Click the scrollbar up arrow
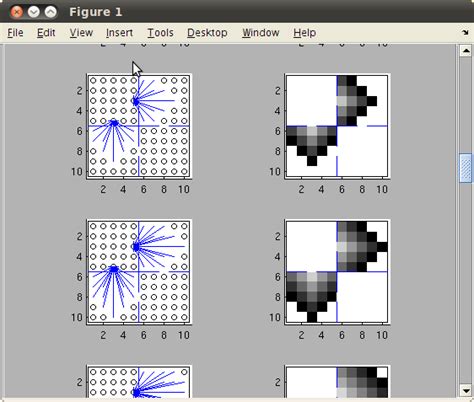The width and height of the screenshot is (474, 402). (x=465, y=51)
